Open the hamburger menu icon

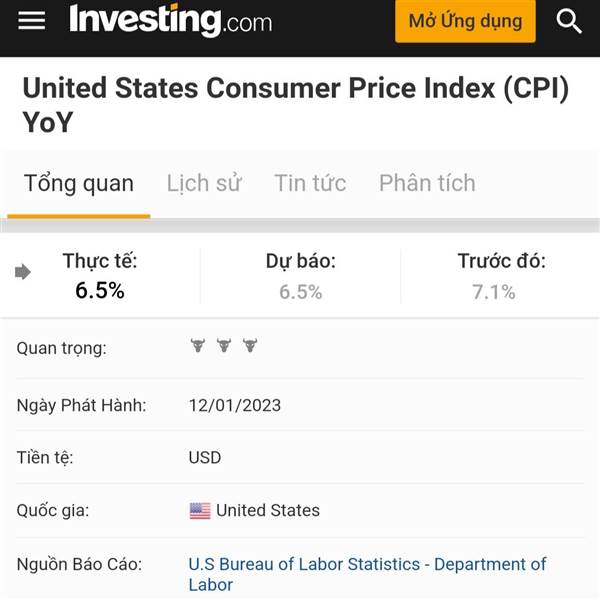[31, 20]
